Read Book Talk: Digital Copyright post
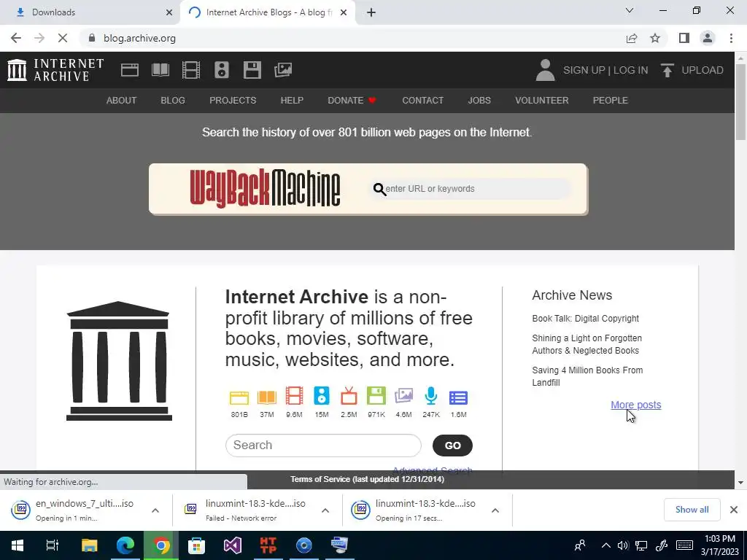Image resolution: width=747 pixels, height=560 pixels. click(x=586, y=319)
